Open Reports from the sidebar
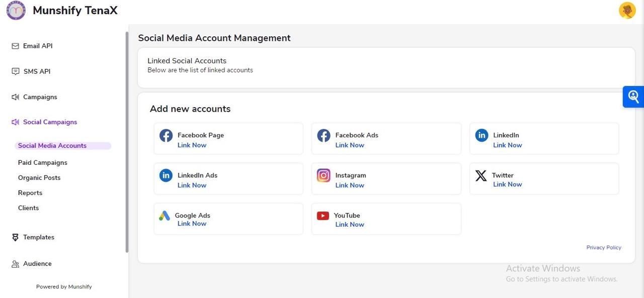644x298 pixels. [30, 192]
